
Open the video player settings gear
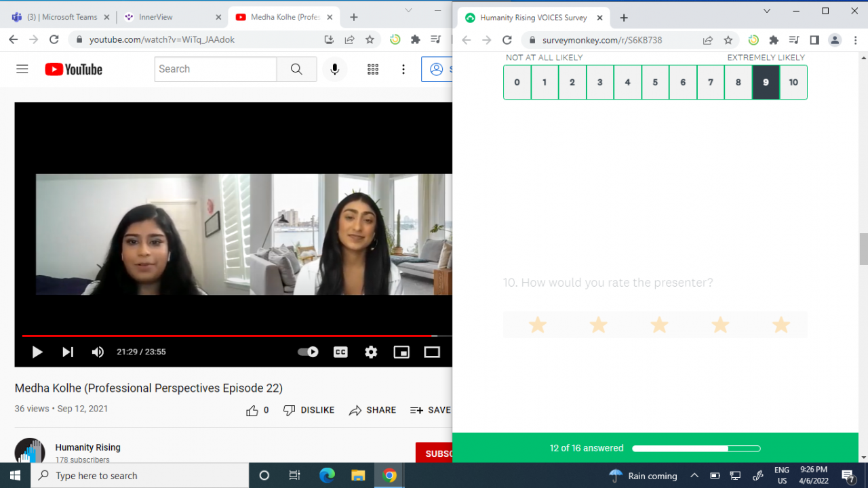pyautogui.click(x=371, y=352)
